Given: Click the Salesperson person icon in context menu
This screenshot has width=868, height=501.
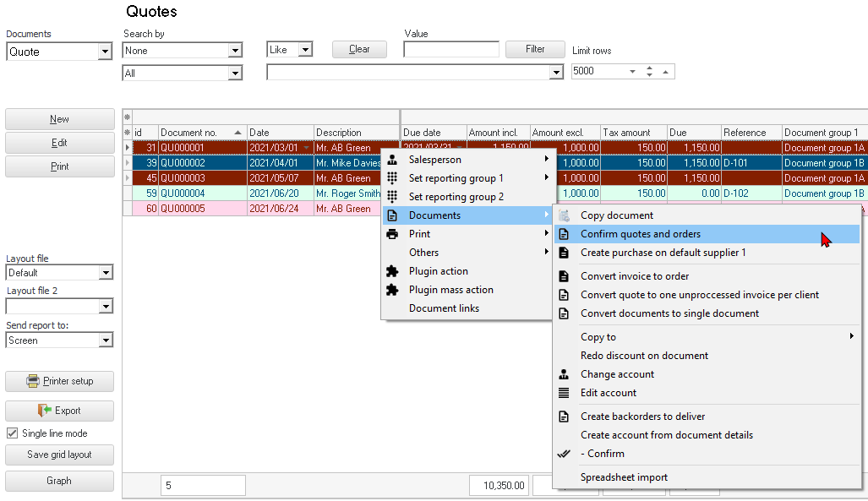Looking at the screenshot, I should pyautogui.click(x=392, y=160).
